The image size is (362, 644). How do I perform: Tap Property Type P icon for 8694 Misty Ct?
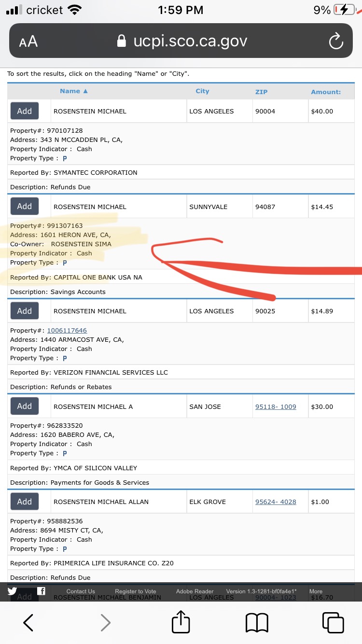[65, 549]
